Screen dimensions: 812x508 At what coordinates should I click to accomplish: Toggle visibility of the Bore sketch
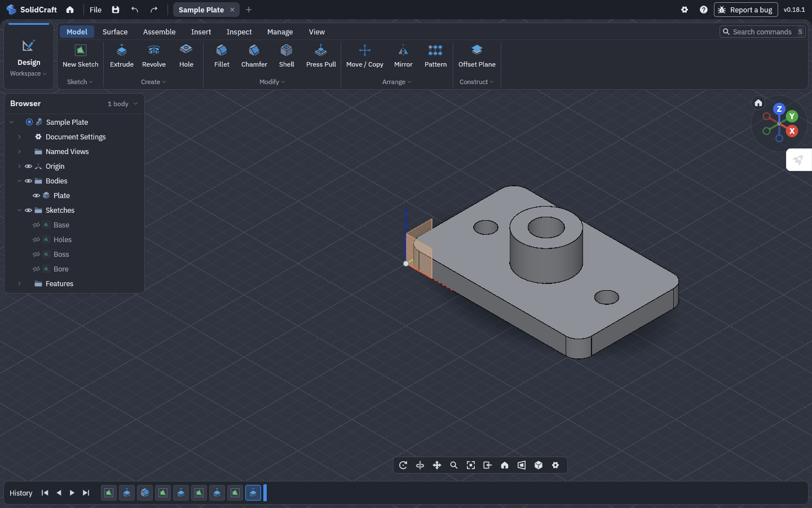tap(36, 269)
